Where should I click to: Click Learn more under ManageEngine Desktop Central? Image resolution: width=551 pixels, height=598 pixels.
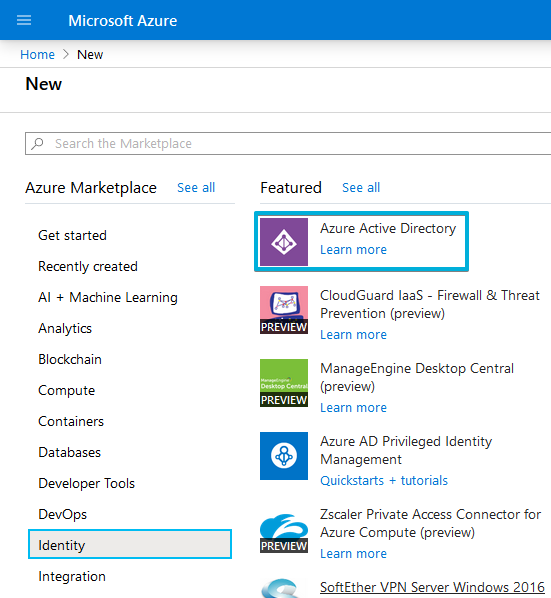(353, 407)
